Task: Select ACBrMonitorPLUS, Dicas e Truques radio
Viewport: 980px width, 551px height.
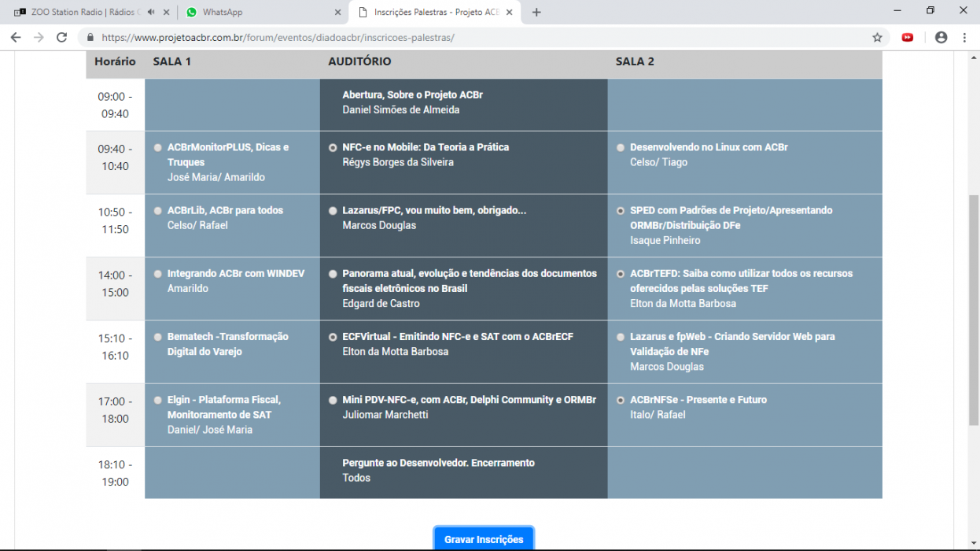Action: pyautogui.click(x=158, y=147)
